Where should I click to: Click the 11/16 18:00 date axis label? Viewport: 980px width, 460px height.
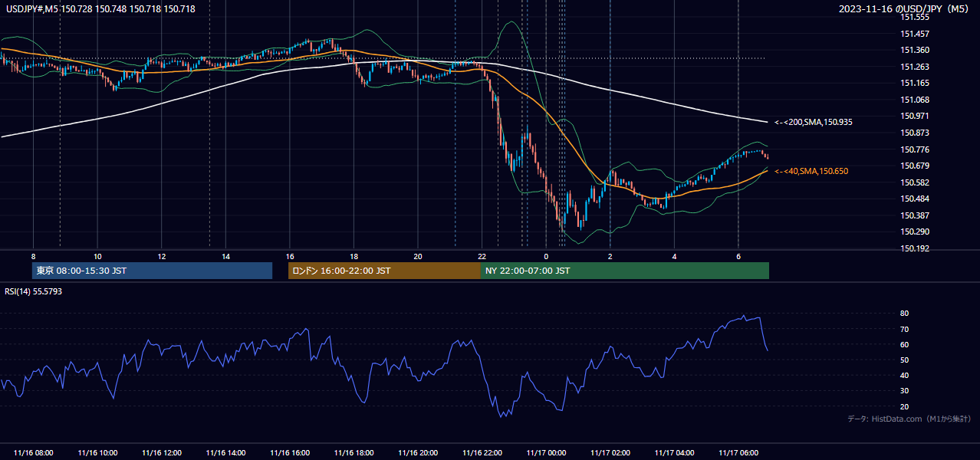[x=354, y=452]
